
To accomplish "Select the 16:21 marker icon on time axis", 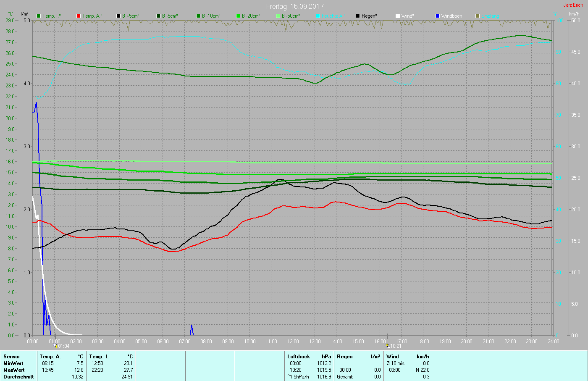I will point(388,346).
